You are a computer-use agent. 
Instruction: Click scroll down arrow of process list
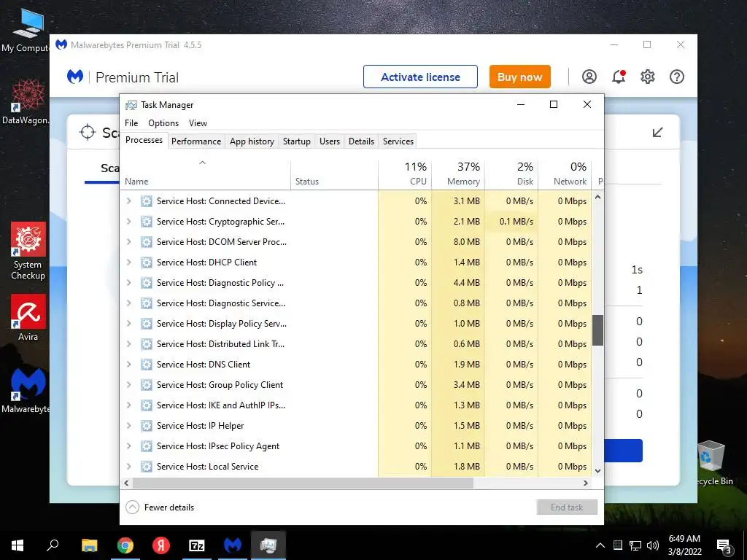pyautogui.click(x=598, y=471)
